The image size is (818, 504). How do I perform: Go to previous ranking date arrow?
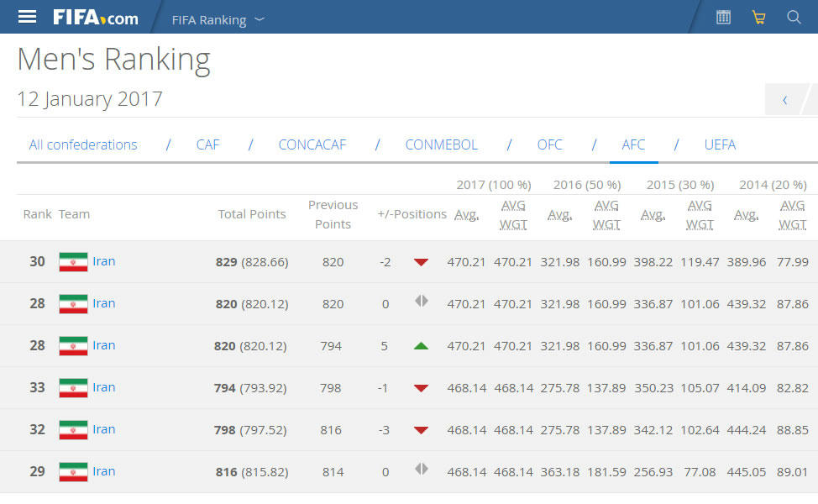(785, 99)
